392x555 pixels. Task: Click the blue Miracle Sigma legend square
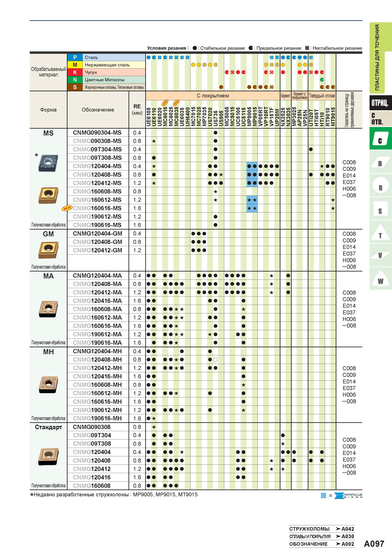tap(323, 496)
